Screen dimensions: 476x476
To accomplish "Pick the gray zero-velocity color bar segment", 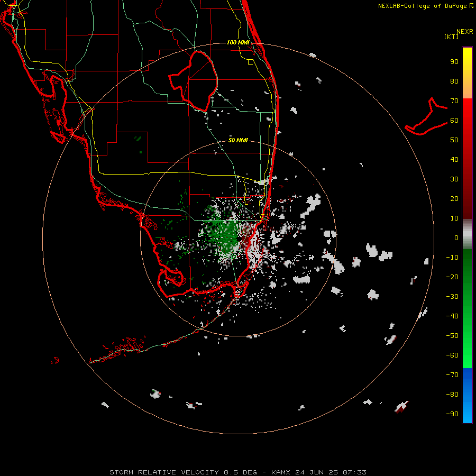I will point(467,234).
